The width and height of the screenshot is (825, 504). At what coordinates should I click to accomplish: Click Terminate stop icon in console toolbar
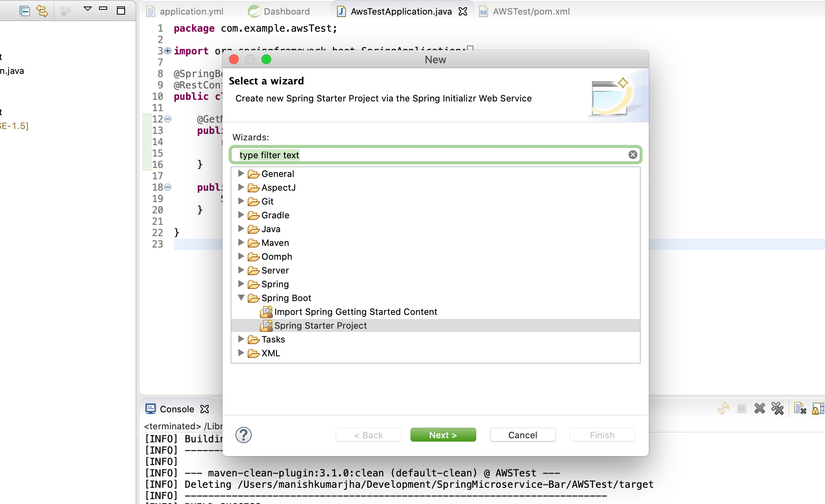[x=741, y=408]
